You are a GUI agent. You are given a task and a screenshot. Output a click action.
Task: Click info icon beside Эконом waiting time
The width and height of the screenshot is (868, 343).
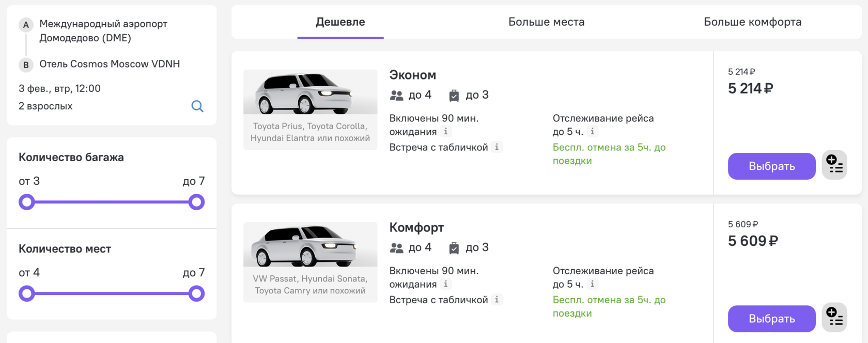click(446, 132)
